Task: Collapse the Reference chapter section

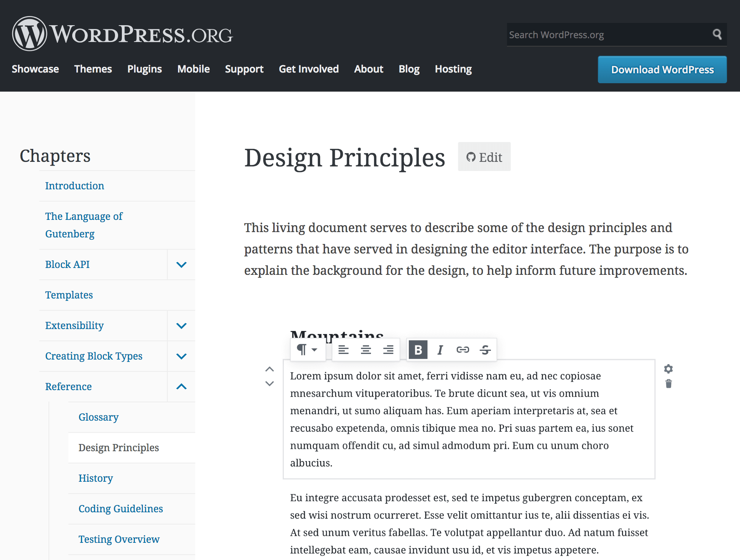Action: coord(181,387)
